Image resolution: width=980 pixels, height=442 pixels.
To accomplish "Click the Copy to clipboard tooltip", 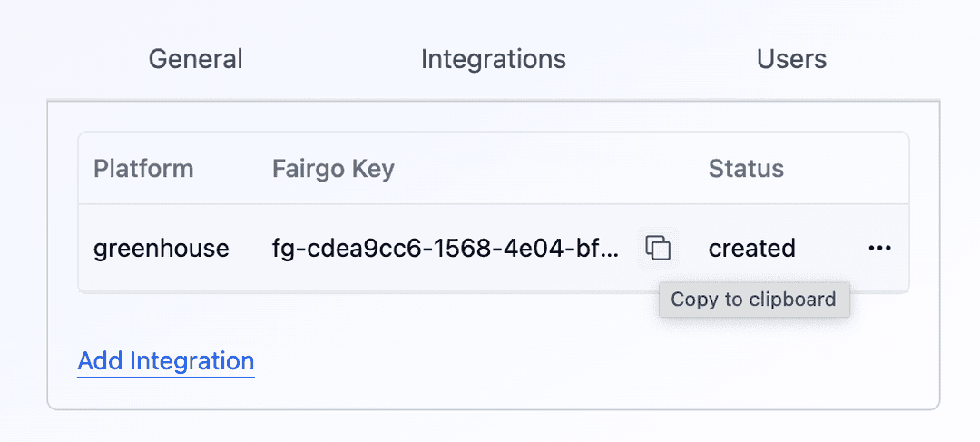I will [753, 300].
